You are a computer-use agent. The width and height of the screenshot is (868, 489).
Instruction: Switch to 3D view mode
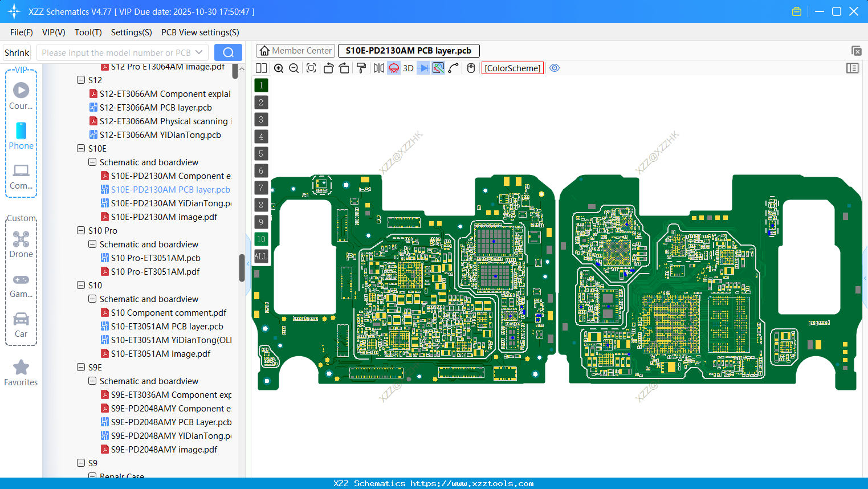tap(407, 68)
